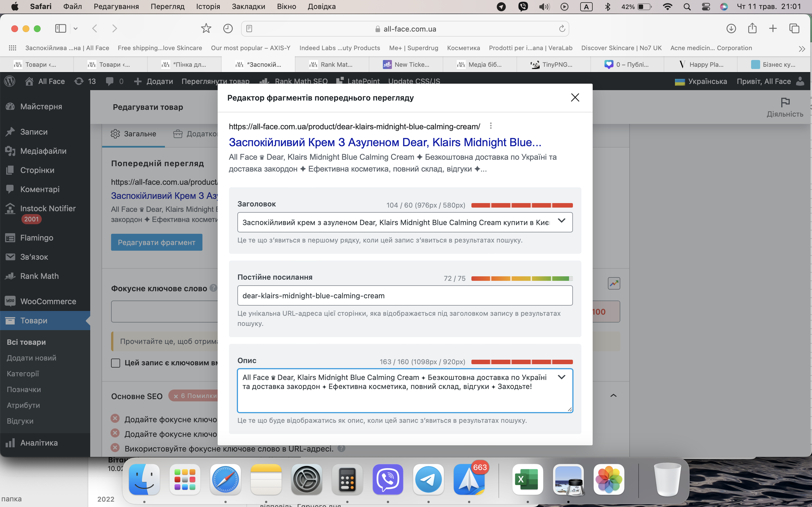Open the Telegram app in Dock
812x507 pixels.
428,479
